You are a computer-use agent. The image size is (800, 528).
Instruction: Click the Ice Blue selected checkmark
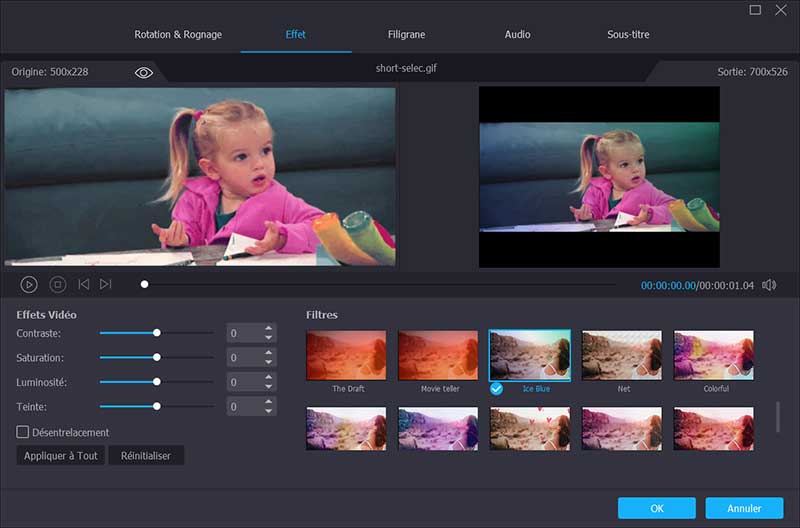tap(496, 388)
